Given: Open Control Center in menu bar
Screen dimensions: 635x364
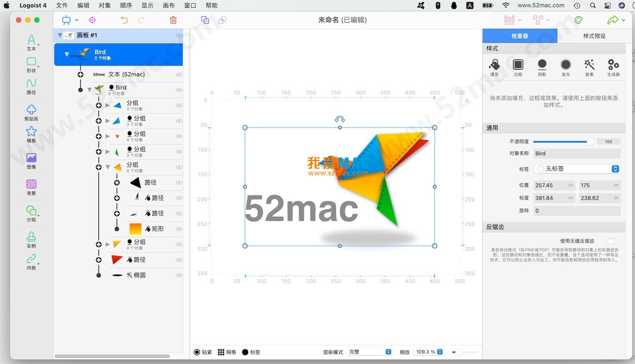Looking at the screenshot, I should [x=608, y=5].
